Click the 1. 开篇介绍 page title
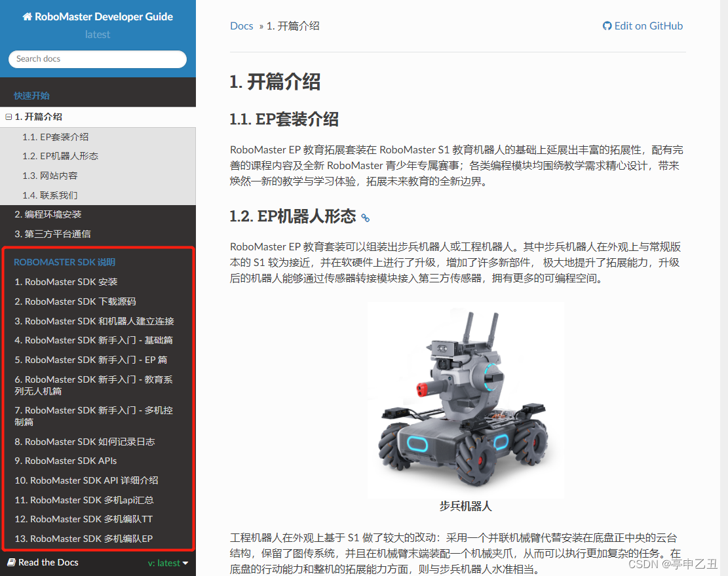 275,82
